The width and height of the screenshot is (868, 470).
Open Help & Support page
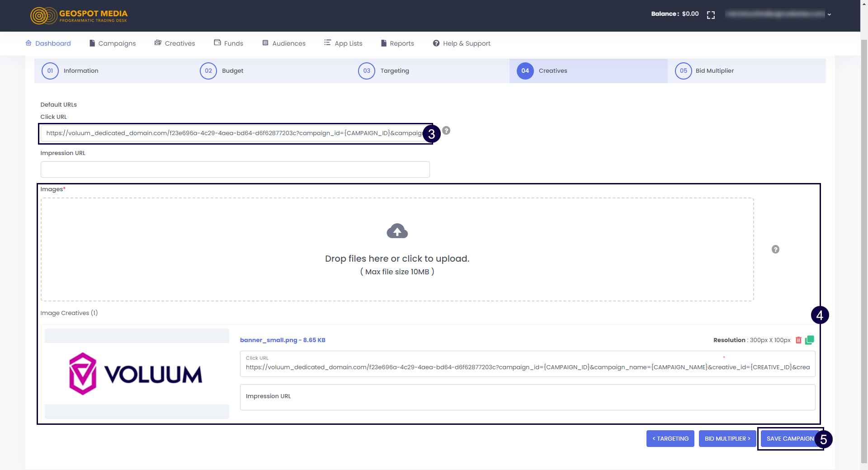point(462,43)
